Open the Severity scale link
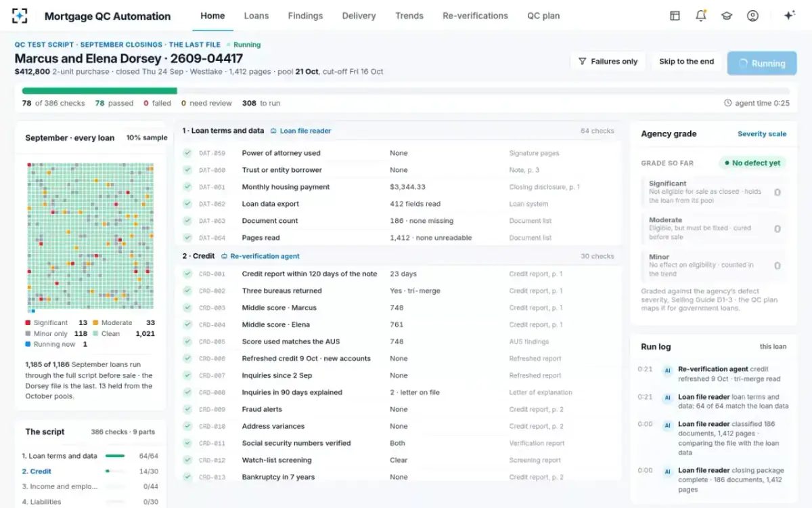 coord(762,134)
